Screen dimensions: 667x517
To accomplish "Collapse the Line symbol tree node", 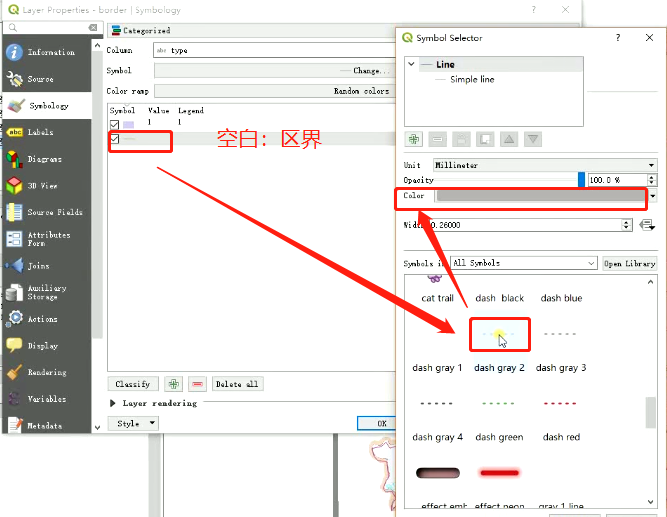I will [411, 64].
